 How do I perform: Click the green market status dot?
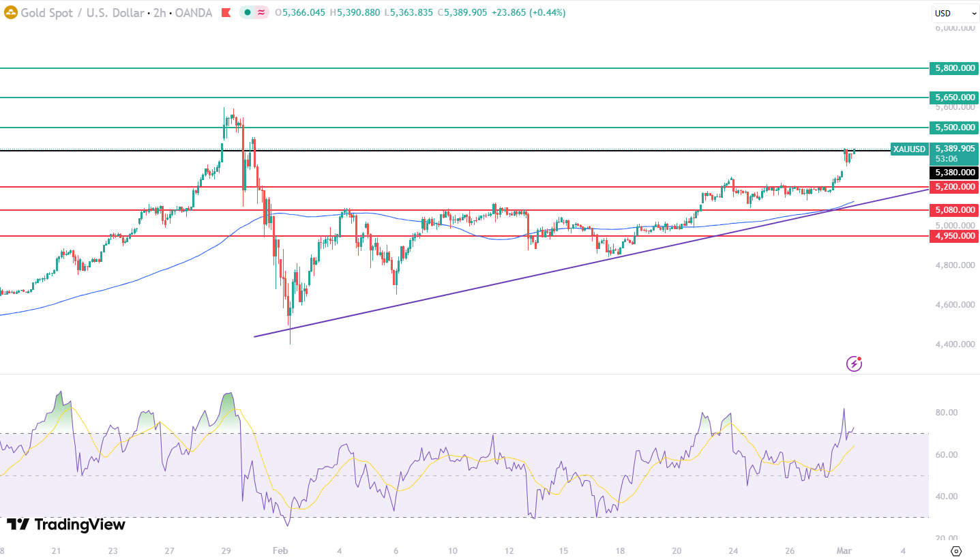pyautogui.click(x=248, y=12)
